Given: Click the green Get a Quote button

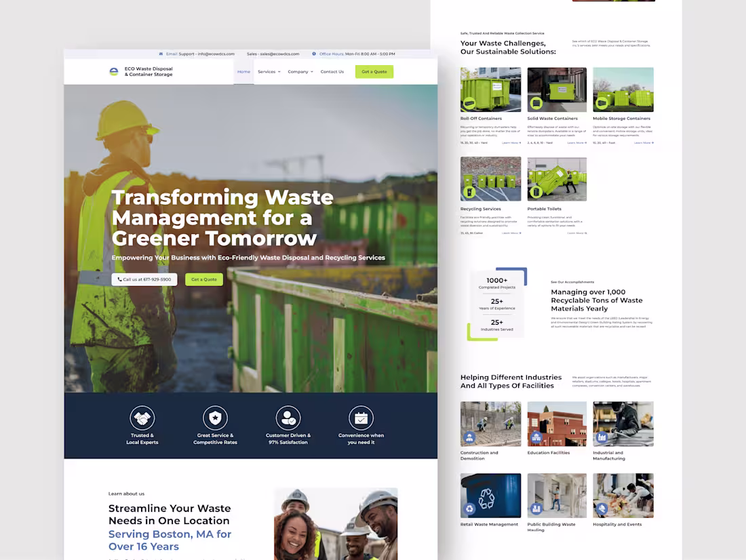Looking at the screenshot, I should click(374, 71).
